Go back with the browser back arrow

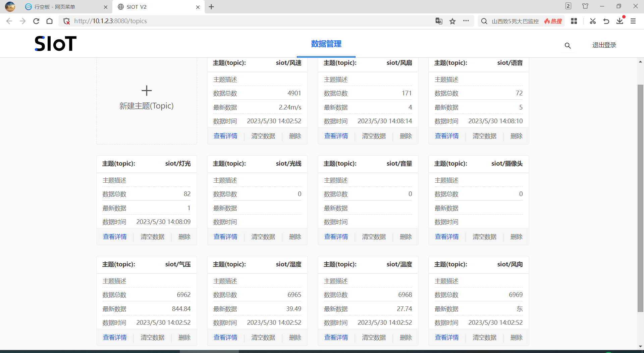(x=9, y=21)
